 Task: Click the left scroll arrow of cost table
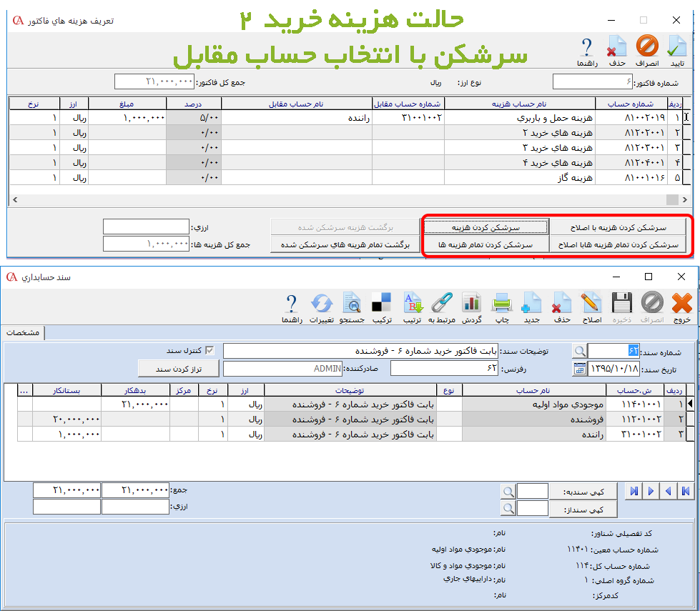pos(15,199)
